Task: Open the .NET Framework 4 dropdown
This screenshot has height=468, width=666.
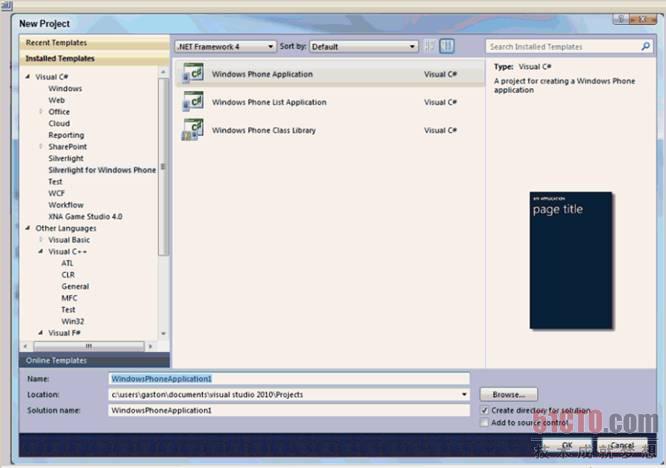Action: [225, 46]
